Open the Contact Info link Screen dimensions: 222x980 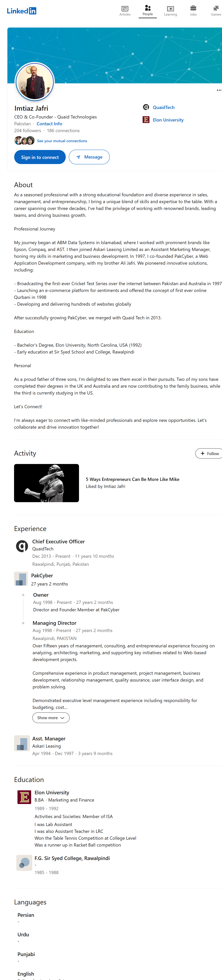pyautogui.click(x=49, y=124)
